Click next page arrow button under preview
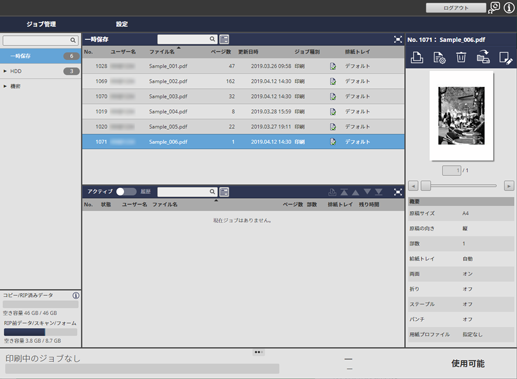This screenshot has height=379, width=517. pyautogui.click(x=509, y=186)
